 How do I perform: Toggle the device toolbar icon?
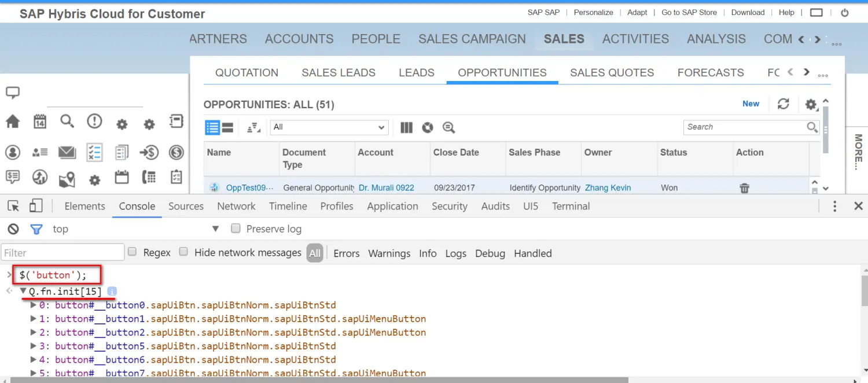coord(36,206)
